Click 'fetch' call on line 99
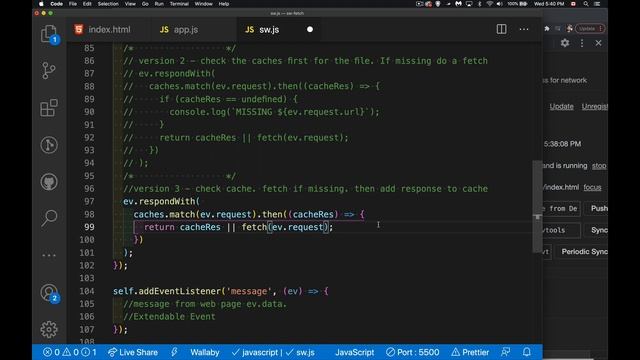This screenshot has width=640, height=360. coord(254,227)
